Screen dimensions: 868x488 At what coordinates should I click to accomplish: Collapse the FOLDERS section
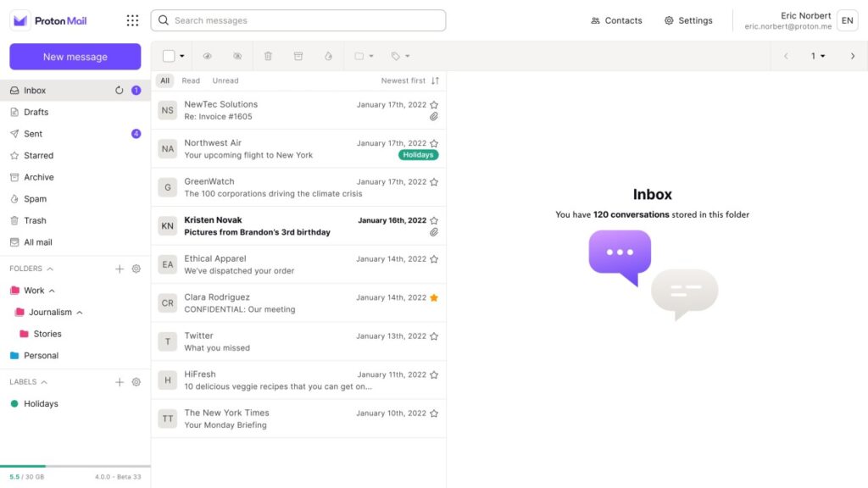pos(50,269)
